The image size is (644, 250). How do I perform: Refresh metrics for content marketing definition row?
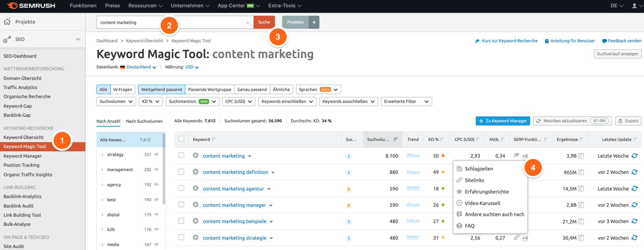click(x=634, y=172)
